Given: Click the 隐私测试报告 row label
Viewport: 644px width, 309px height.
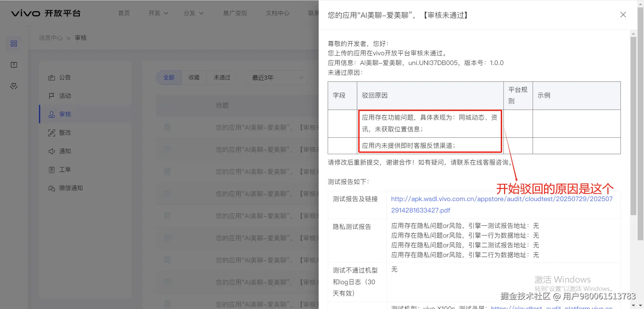Looking at the screenshot, I should pyautogui.click(x=352, y=227).
